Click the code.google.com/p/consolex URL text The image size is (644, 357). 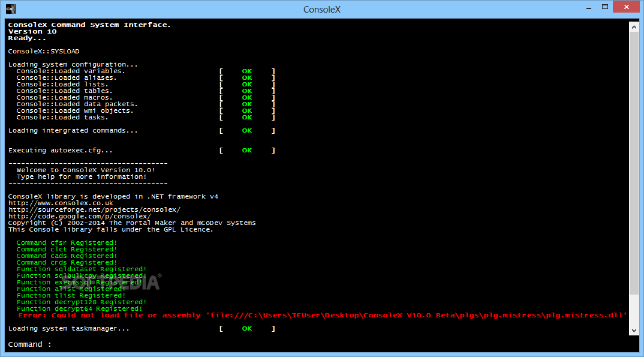pos(80,216)
